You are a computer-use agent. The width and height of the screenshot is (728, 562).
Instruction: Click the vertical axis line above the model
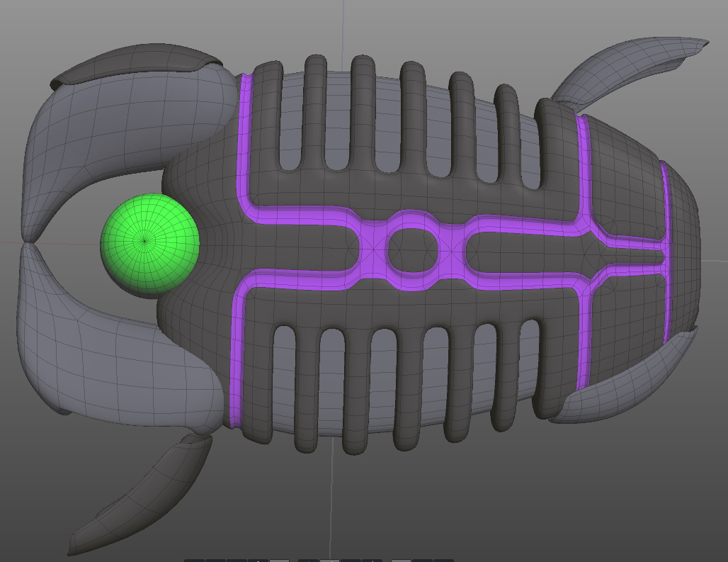point(344,28)
